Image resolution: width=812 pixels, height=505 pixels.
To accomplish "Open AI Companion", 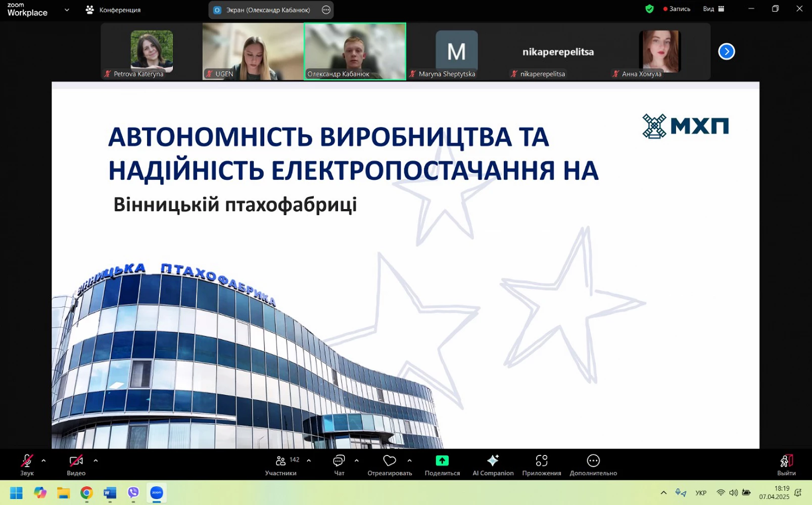I will (x=493, y=465).
